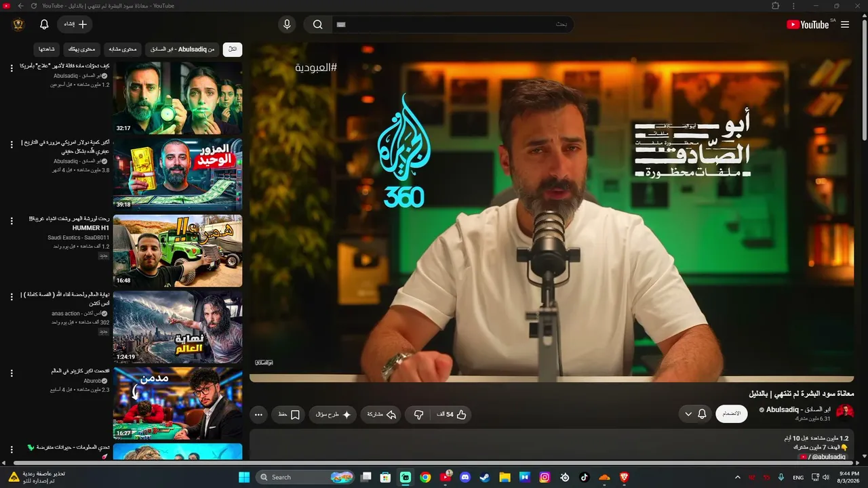Screen dimensions: 868x488
Task: Open the notifications bell in the header
Action: [44, 24]
